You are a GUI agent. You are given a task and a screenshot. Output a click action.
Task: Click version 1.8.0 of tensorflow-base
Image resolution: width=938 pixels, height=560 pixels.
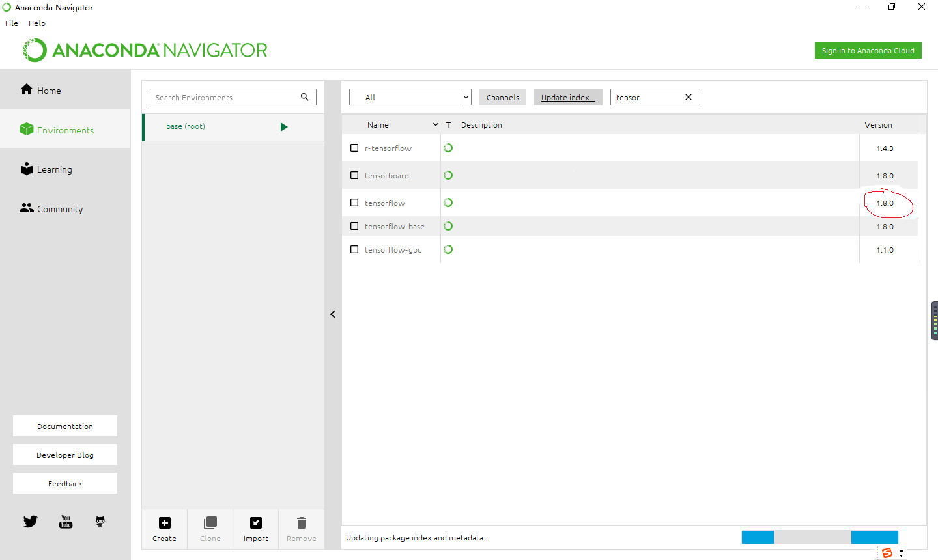[x=885, y=227]
